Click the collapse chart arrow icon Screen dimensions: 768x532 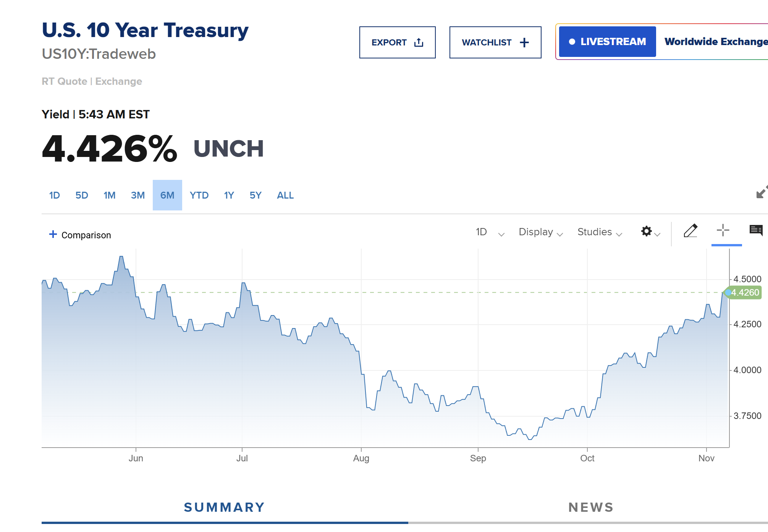point(762,192)
